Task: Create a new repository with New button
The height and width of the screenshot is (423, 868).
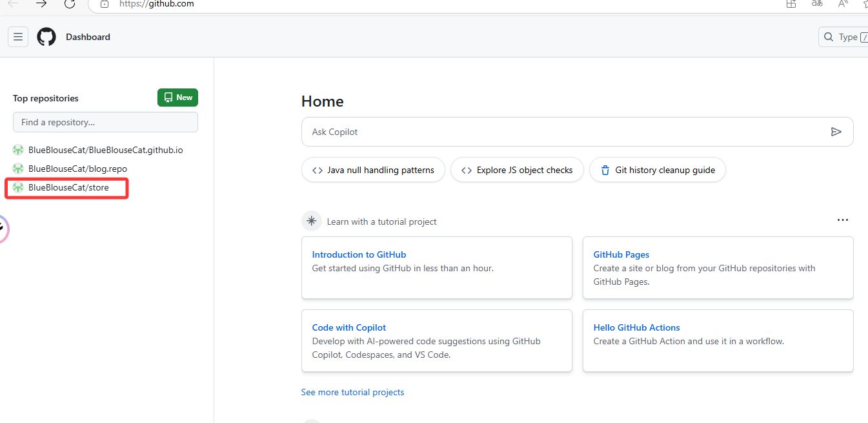Action: (177, 98)
